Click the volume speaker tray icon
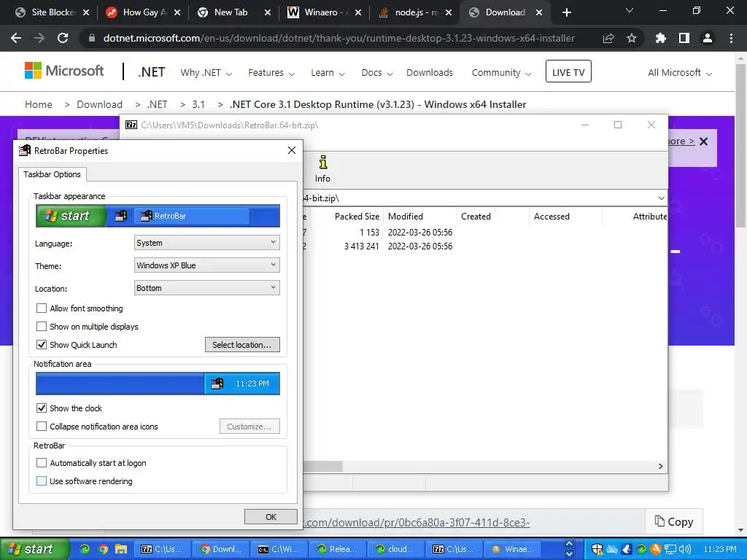 [685, 549]
